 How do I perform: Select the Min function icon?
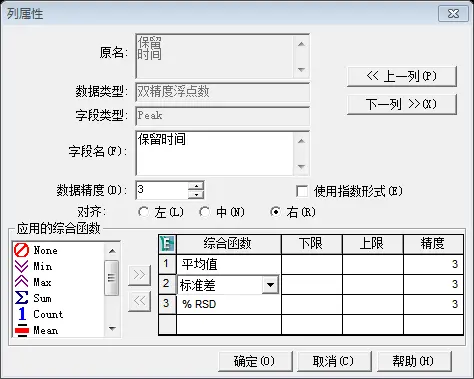click(21, 266)
